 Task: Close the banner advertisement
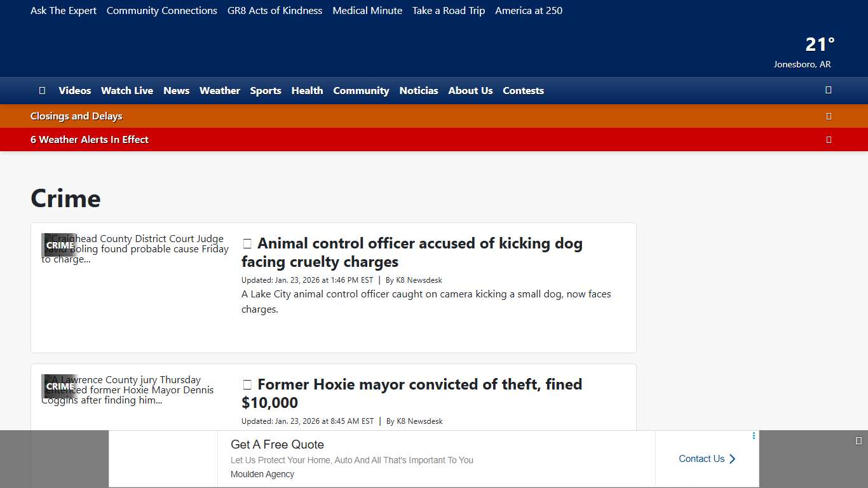(x=859, y=439)
